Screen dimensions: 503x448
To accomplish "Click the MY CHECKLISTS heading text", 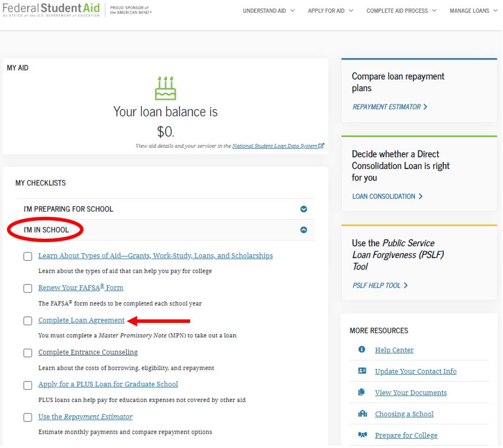I will [40, 183].
